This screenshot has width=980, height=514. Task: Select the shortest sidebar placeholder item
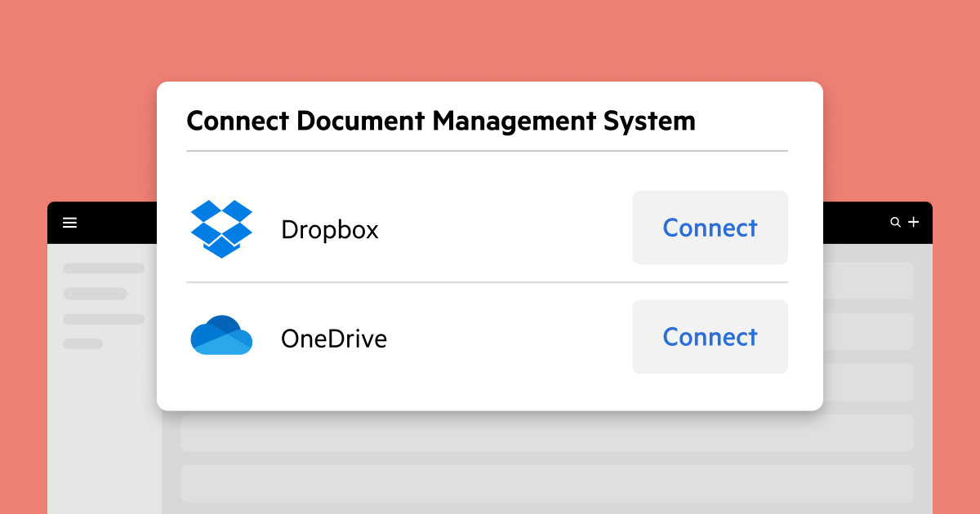tap(82, 344)
